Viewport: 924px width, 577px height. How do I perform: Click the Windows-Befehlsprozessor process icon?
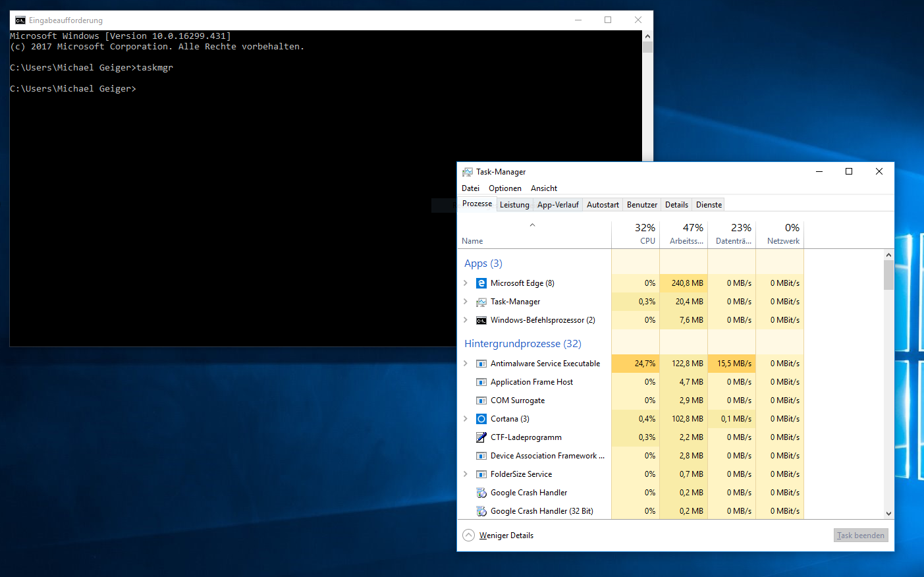481,320
